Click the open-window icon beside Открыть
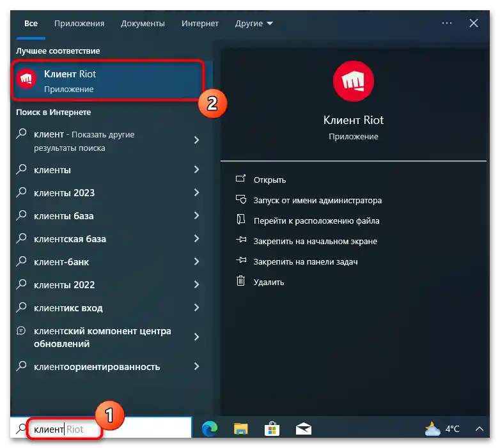The image size is (500, 448). (241, 178)
